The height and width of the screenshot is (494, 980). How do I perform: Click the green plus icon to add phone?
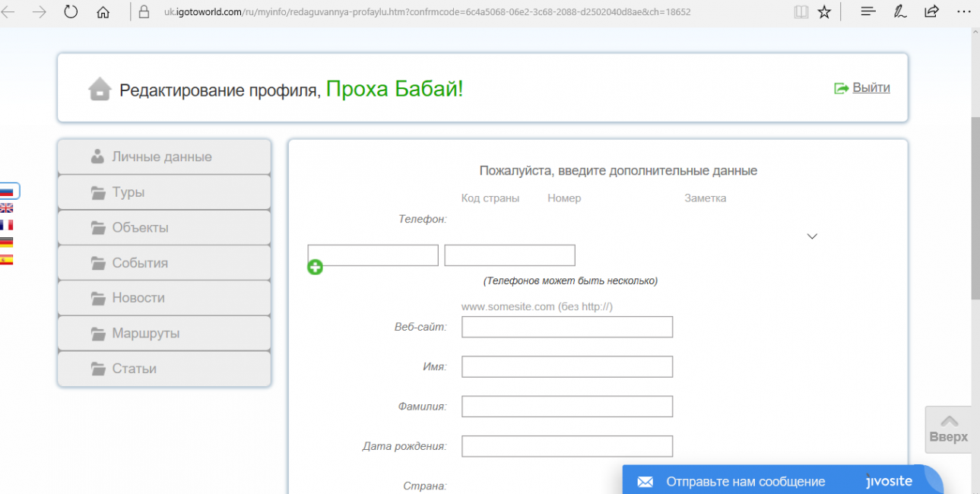[315, 267]
